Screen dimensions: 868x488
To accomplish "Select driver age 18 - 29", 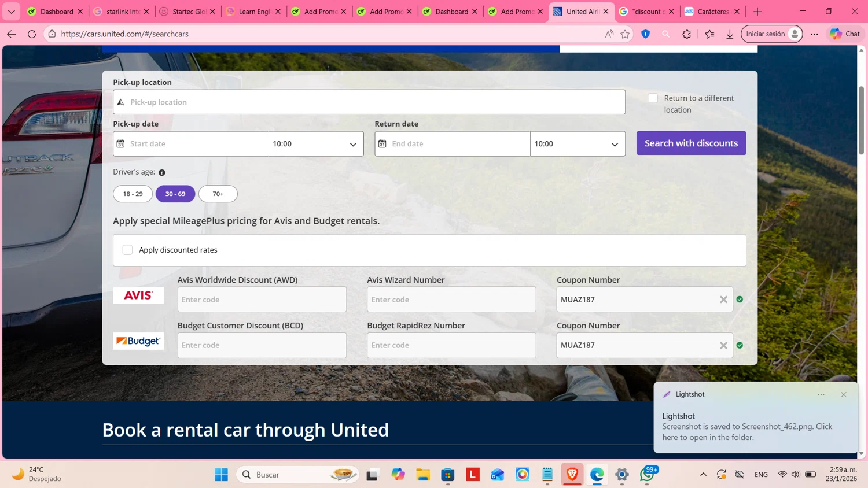I will [133, 194].
